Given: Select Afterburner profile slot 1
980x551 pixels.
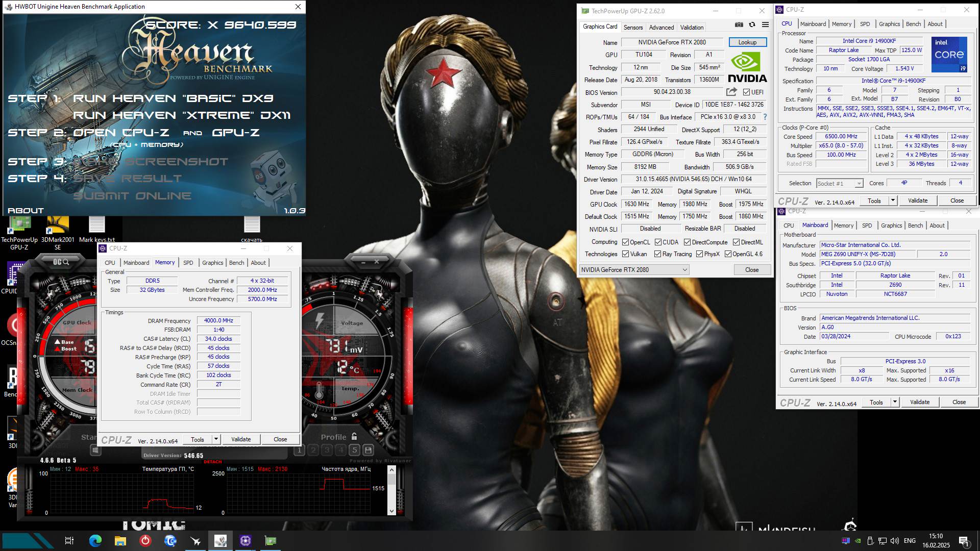Looking at the screenshot, I should [300, 450].
